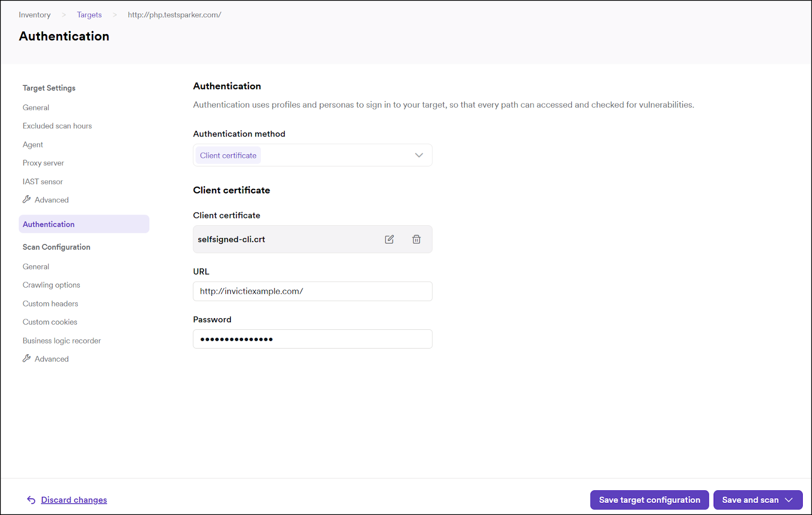This screenshot has width=812, height=515.
Task: Navigate to Custom headers
Action: (x=50, y=303)
